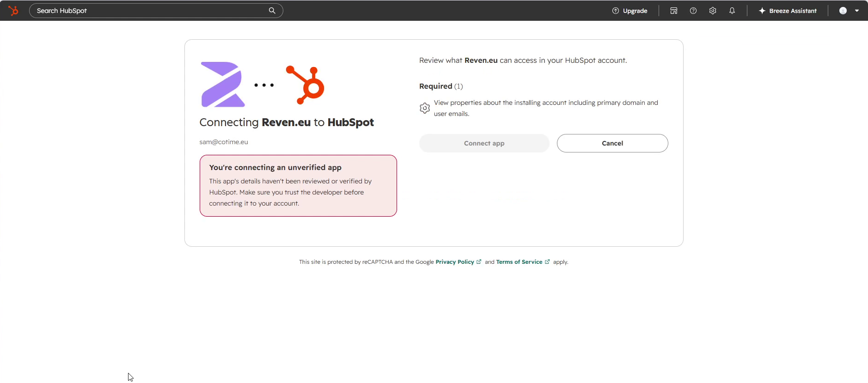Expand the account menu caret

click(x=857, y=11)
